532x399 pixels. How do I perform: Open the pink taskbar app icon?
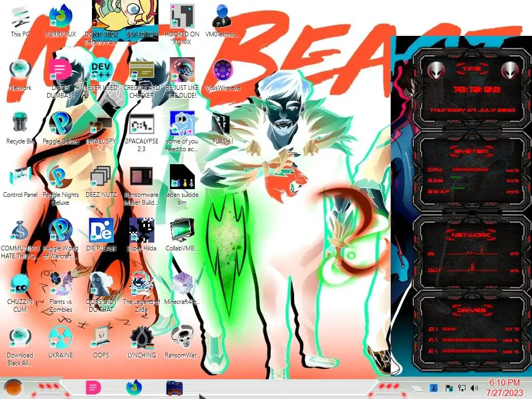[x=93, y=388]
